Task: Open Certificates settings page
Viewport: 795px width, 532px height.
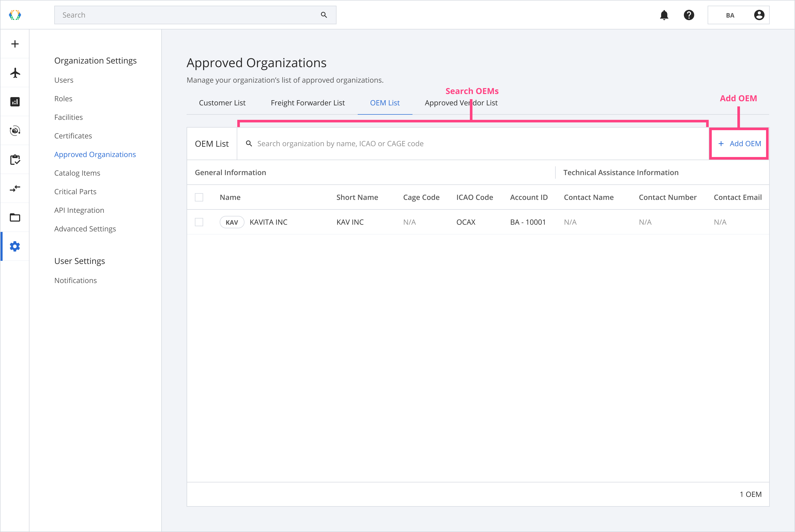Action: [73, 136]
